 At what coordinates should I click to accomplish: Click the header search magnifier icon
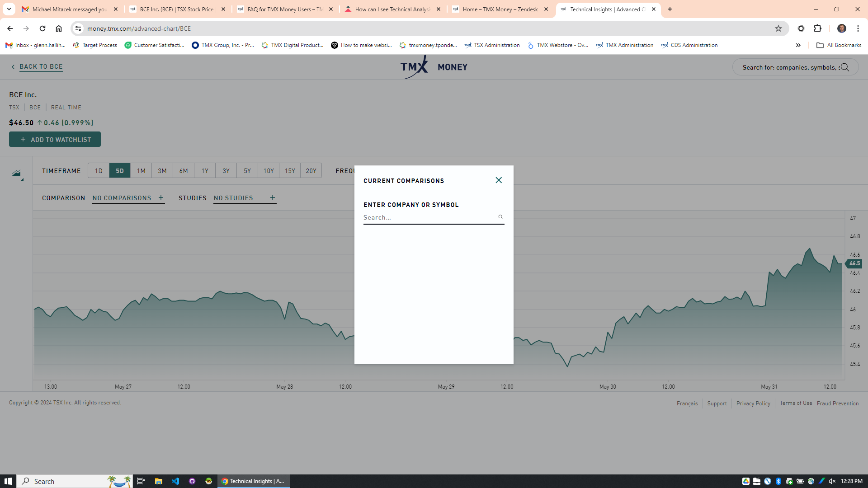point(844,67)
